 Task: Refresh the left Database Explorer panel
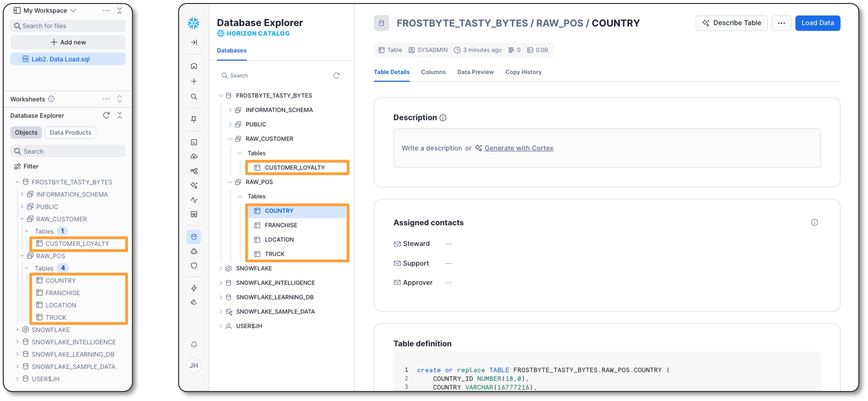(x=106, y=115)
